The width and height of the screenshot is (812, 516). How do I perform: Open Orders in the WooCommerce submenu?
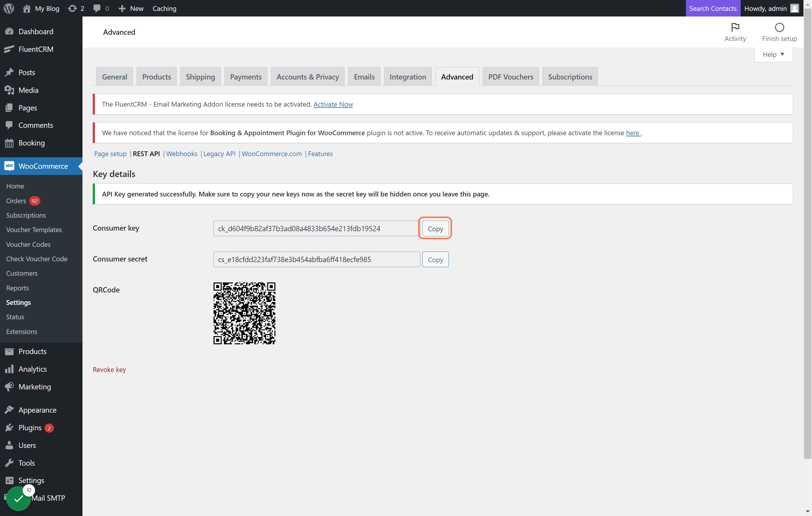tap(16, 201)
